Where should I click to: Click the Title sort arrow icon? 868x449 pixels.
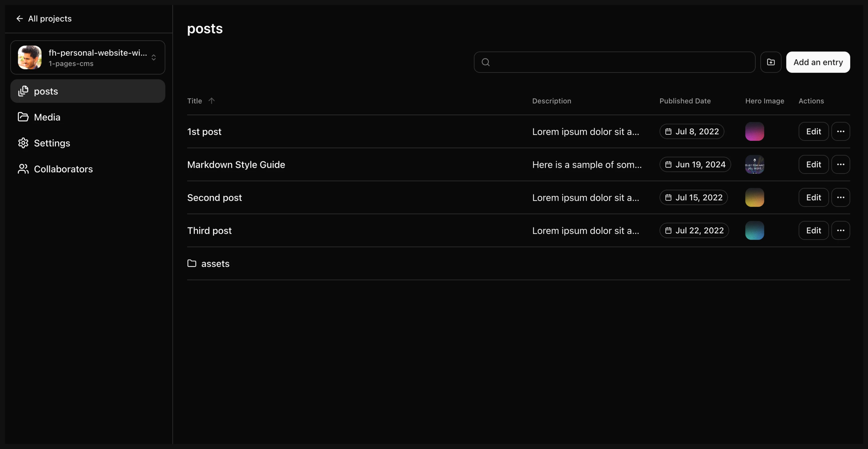point(211,101)
